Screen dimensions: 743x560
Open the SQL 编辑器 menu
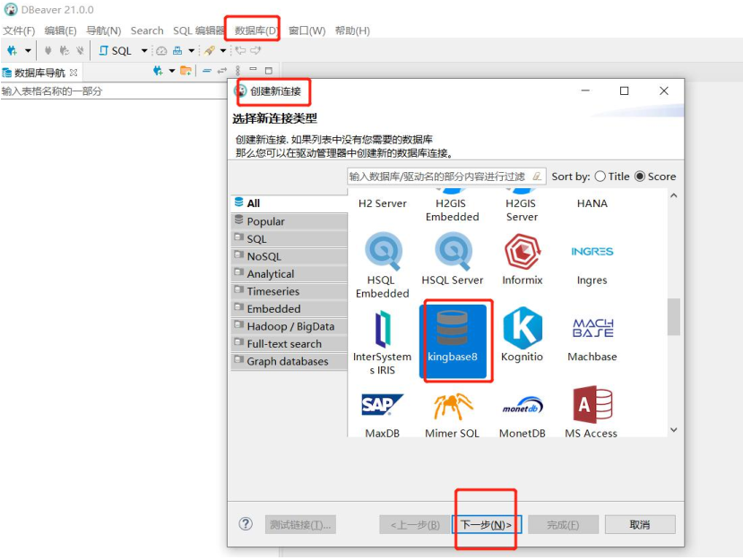coord(199,30)
